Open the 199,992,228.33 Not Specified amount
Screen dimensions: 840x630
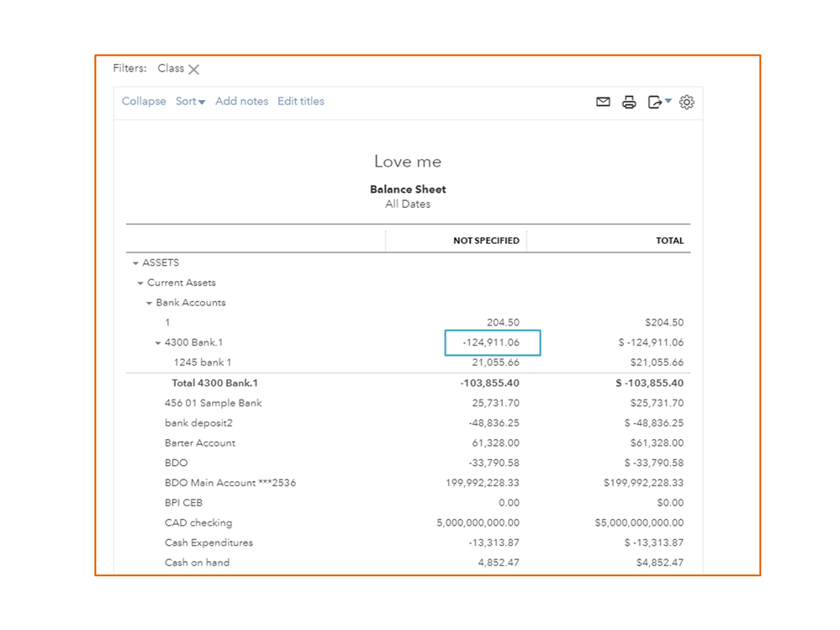pos(482,483)
